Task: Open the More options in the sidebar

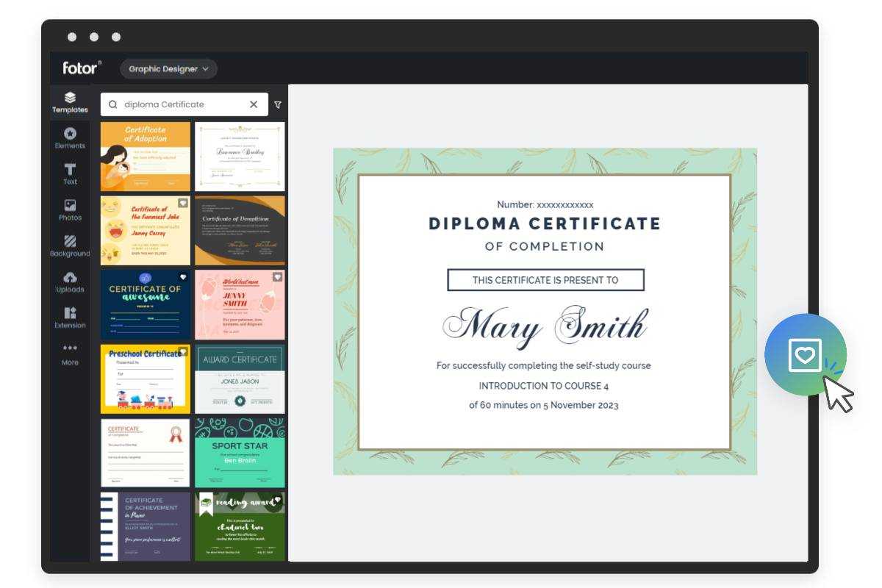Action: 70,354
